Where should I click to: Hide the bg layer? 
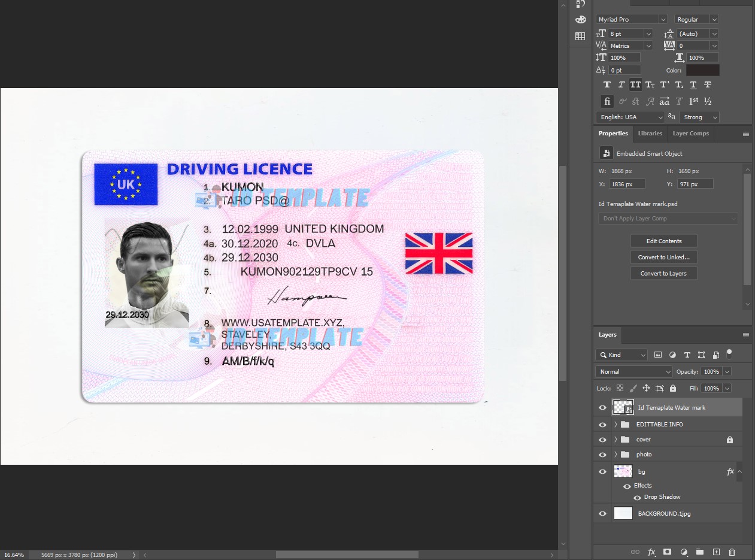pyautogui.click(x=602, y=471)
